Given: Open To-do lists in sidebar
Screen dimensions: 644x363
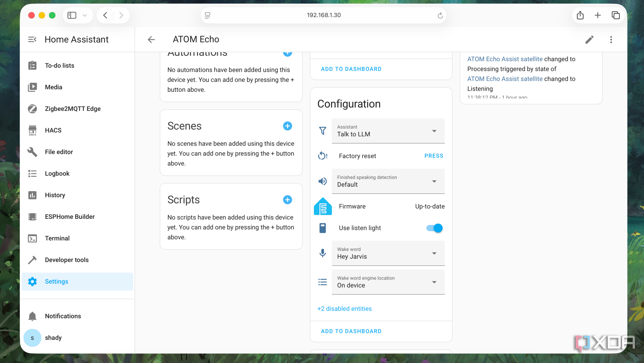Looking at the screenshot, I should (77, 66).
